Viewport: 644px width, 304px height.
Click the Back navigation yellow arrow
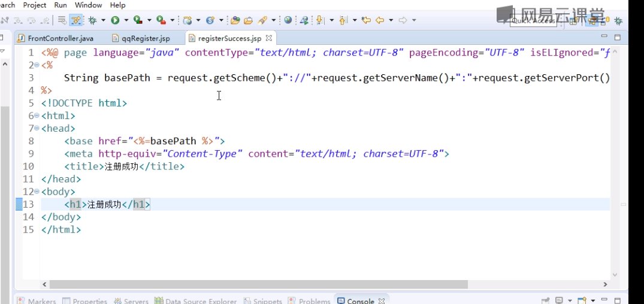pyautogui.click(x=379, y=20)
